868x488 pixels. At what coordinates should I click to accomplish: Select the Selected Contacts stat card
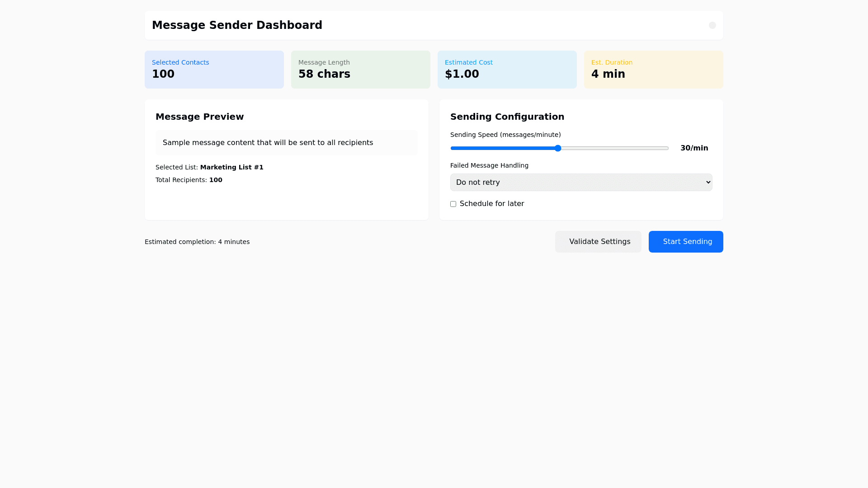214,70
